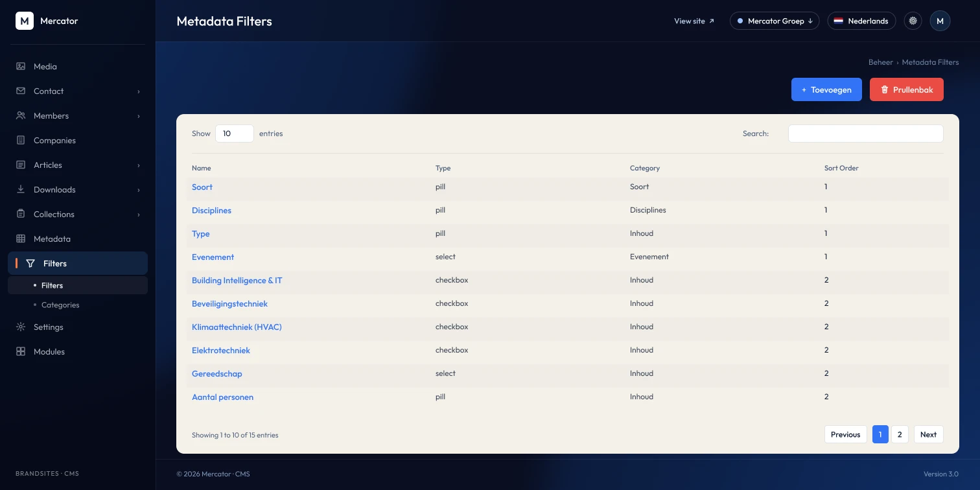Select the Filters submenu entry
Image resolution: width=980 pixels, height=490 pixels.
[78, 285]
